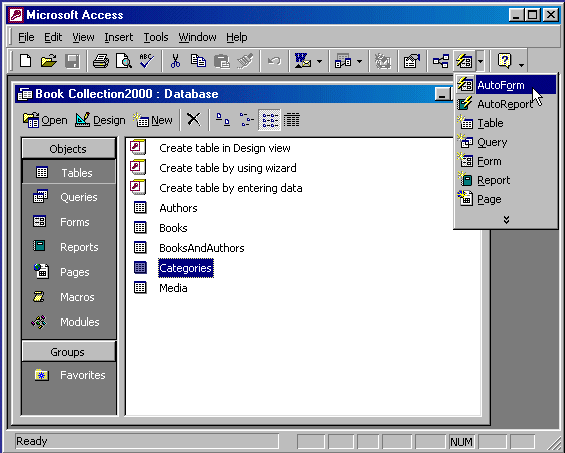Click the New Object AutoForm toolbar icon
The width and height of the screenshot is (565, 453).
click(464, 61)
